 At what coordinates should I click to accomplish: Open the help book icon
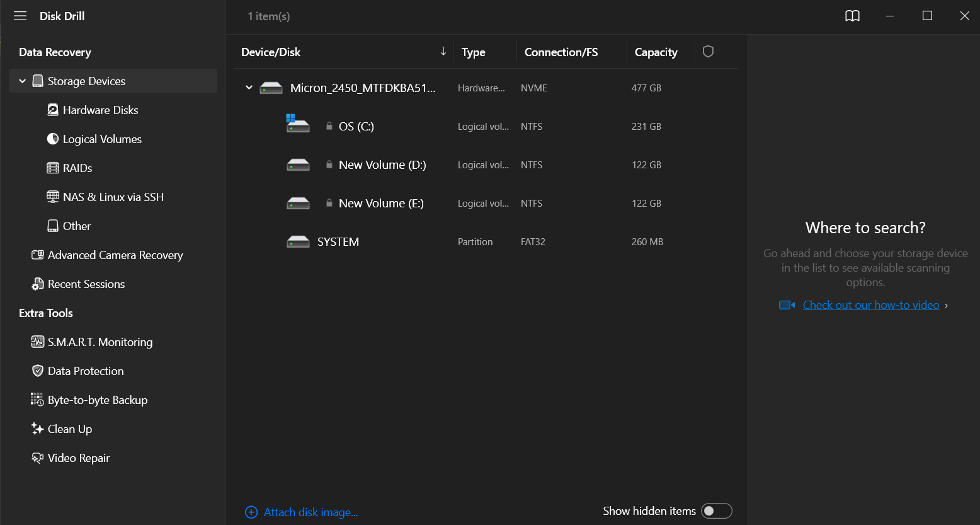tap(852, 16)
